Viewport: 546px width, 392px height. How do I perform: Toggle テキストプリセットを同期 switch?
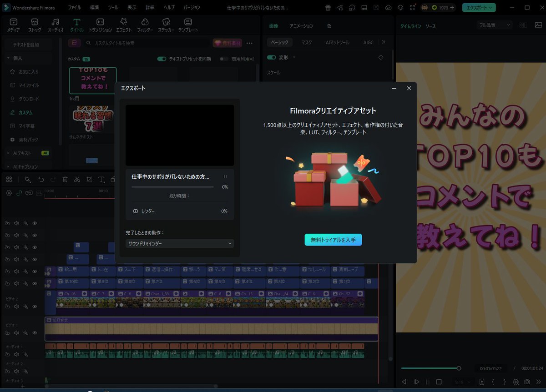162,59
